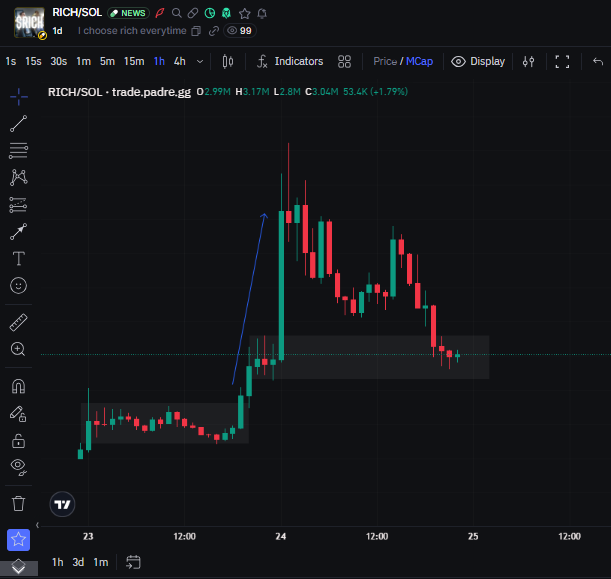Select the highlighted 1h timeframe in top bar
The width and height of the screenshot is (611, 579).
[159, 62]
